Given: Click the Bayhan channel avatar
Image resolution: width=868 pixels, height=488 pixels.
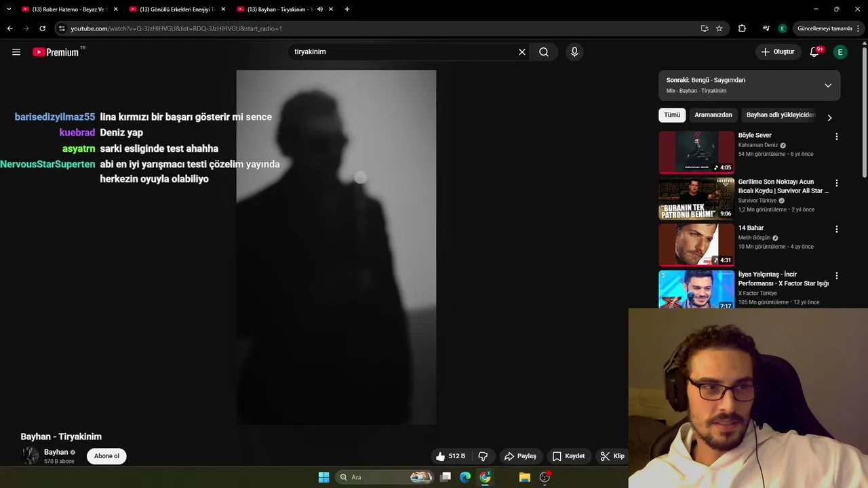Looking at the screenshot, I should [30, 456].
